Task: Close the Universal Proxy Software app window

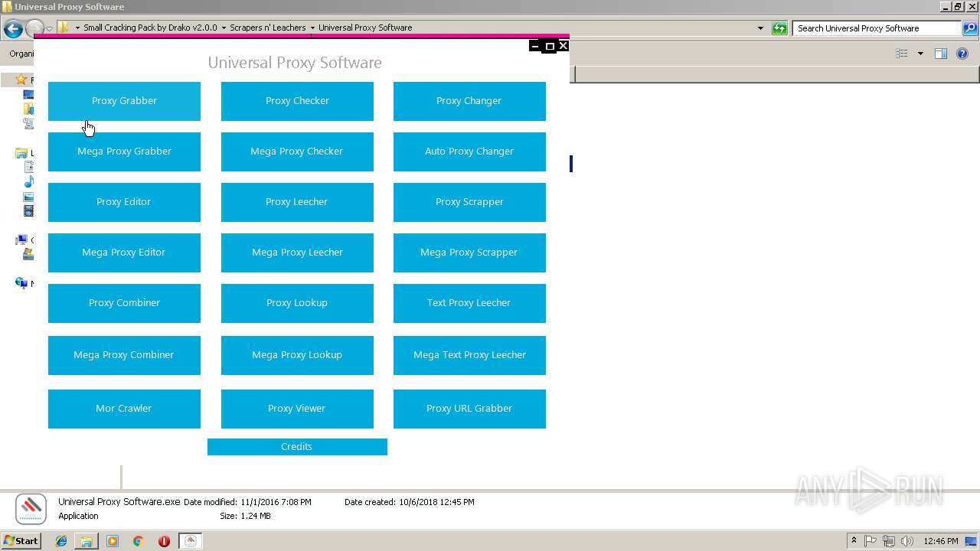Action: [x=563, y=46]
